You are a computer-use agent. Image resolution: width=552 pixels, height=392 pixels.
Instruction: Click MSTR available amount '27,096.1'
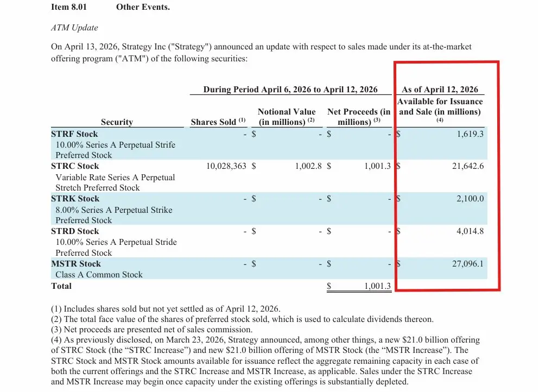pyautogui.click(x=468, y=264)
